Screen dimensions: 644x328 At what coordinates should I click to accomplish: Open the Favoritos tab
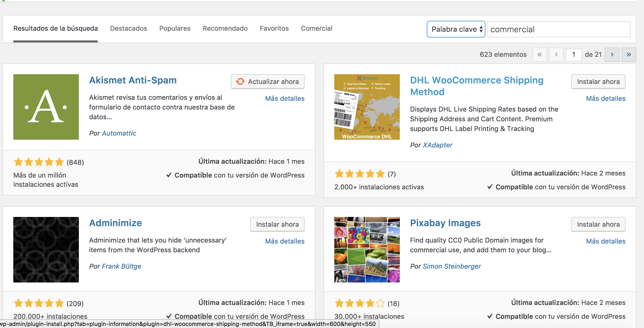(274, 28)
